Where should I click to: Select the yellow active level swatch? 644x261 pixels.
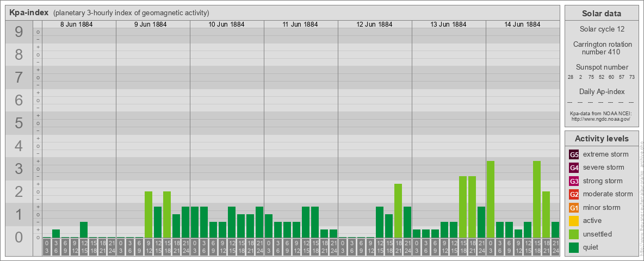pos(574,221)
